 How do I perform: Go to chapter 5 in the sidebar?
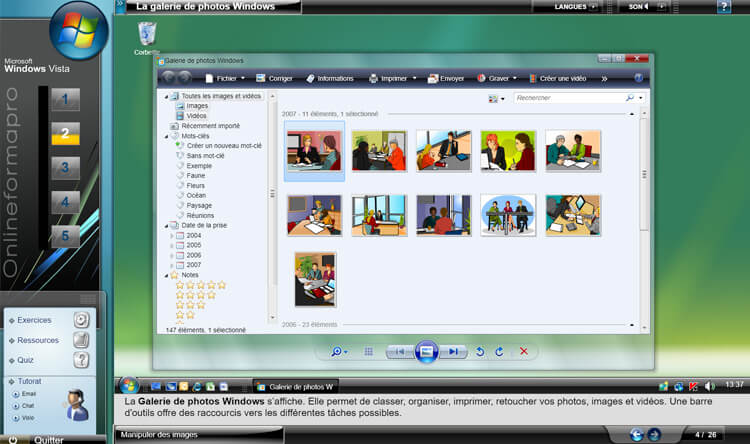click(x=65, y=236)
